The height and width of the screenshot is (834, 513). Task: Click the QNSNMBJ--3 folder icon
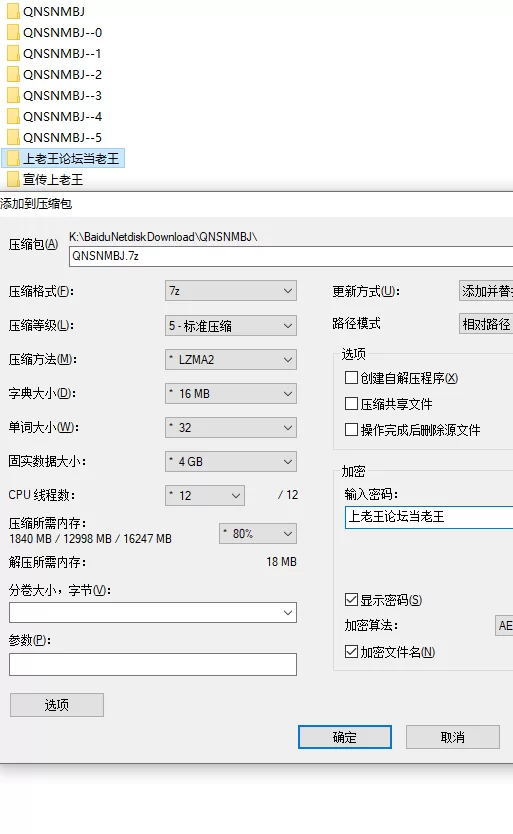click(x=13, y=95)
